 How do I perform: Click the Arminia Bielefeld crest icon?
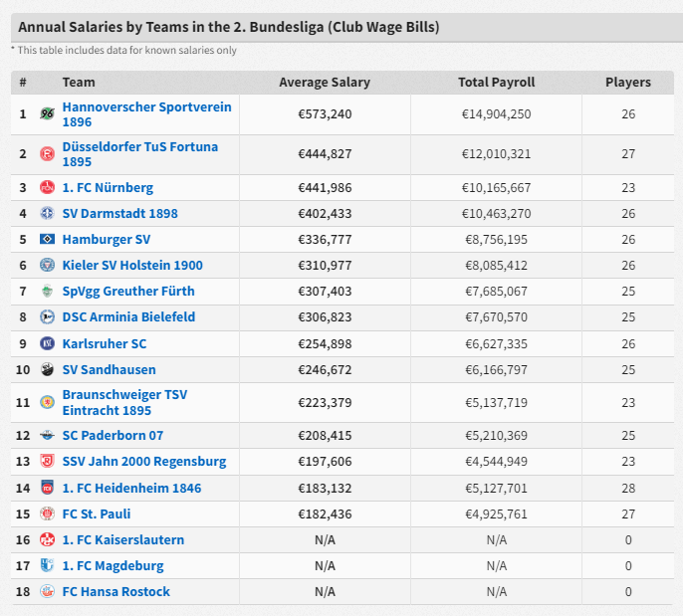[47, 316]
